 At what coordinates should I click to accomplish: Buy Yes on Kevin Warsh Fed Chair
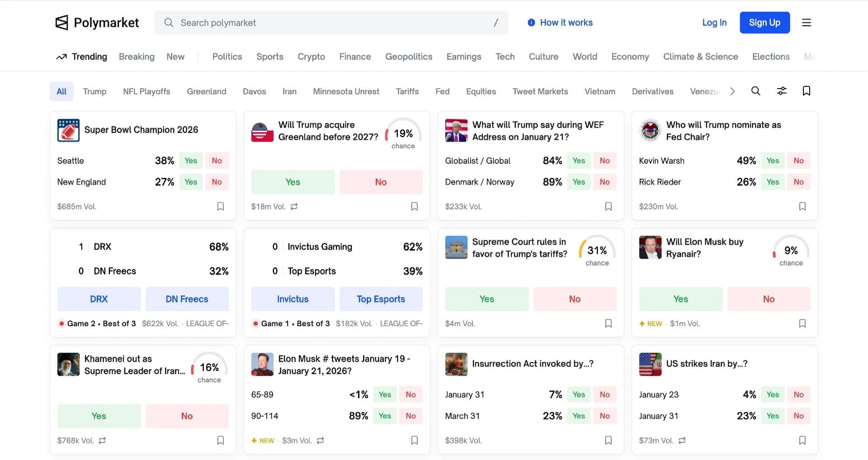click(x=773, y=161)
